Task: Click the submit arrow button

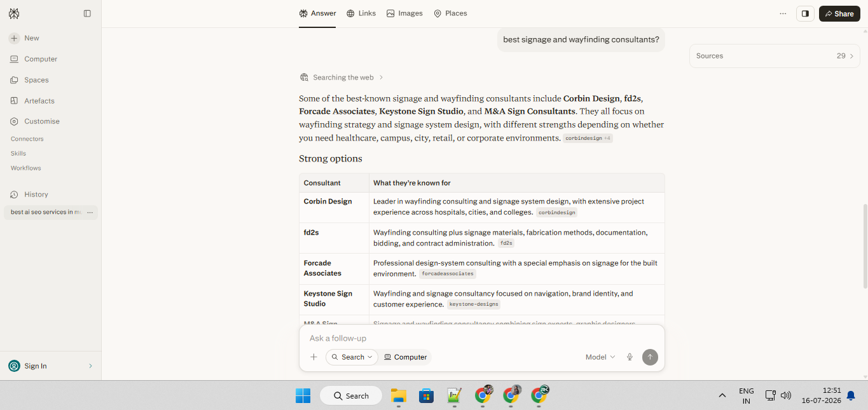Action: (x=650, y=357)
